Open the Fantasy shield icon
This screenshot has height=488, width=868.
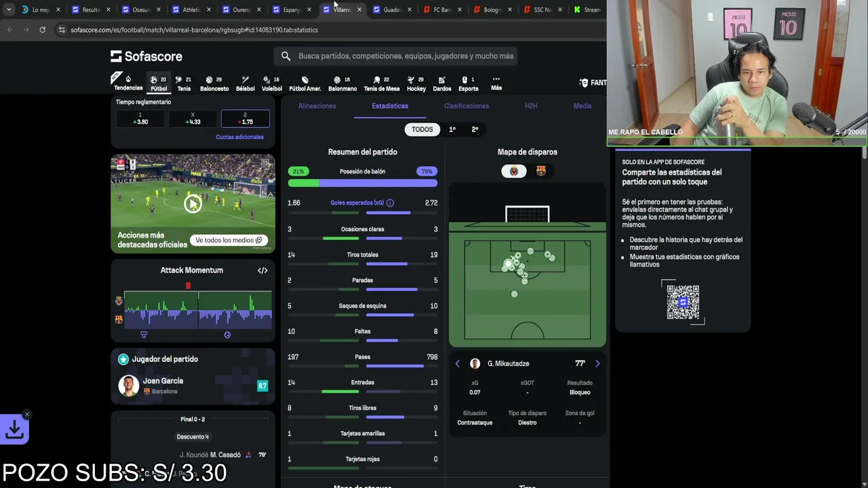[x=584, y=83]
